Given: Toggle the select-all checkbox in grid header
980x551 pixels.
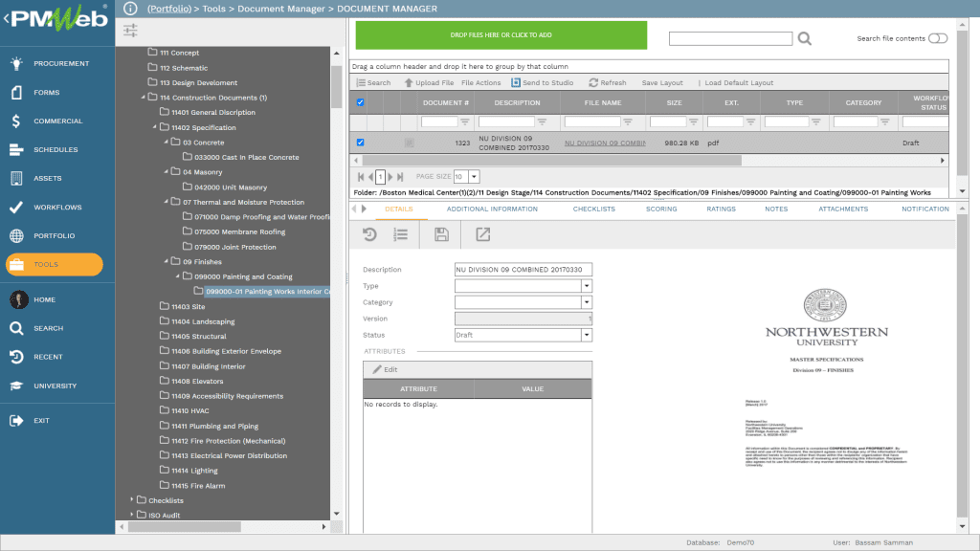Looking at the screenshot, I should point(360,102).
